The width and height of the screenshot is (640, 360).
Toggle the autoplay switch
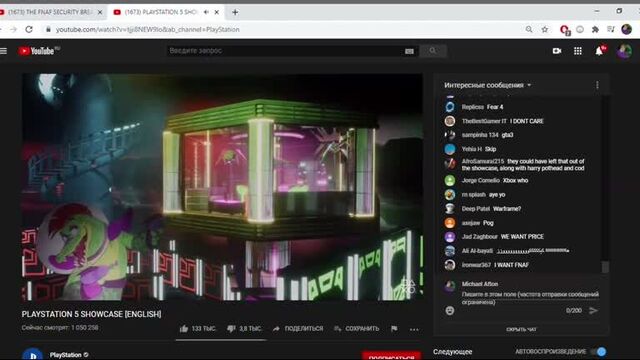pos(599,351)
